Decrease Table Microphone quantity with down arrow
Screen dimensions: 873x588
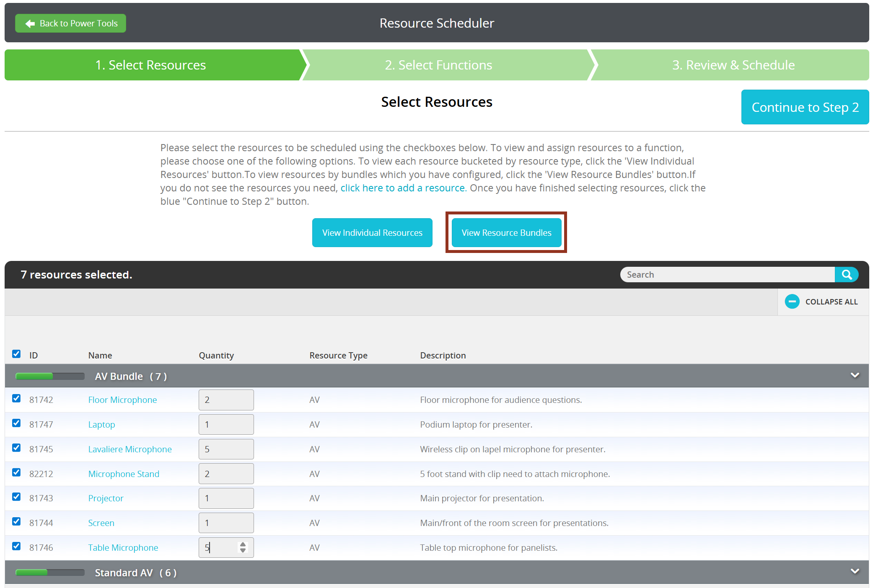tap(243, 551)
